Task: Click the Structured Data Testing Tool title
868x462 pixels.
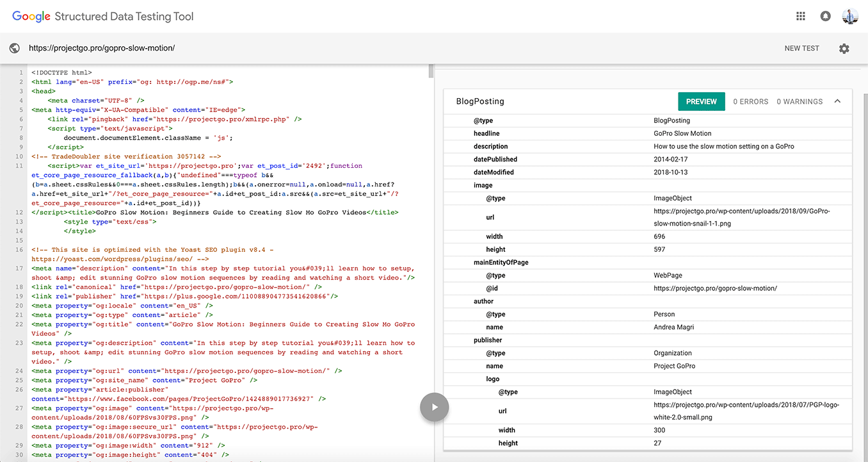Action: tap(124, 17)
